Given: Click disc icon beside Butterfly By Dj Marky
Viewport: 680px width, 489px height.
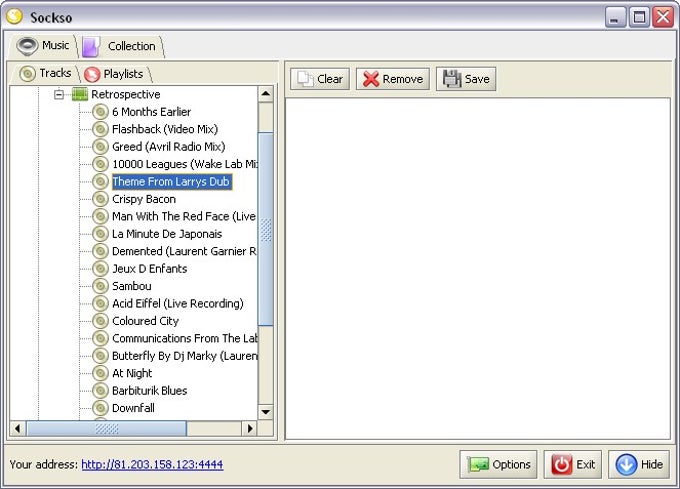Looking at the screenshot, I should [100, 355].
